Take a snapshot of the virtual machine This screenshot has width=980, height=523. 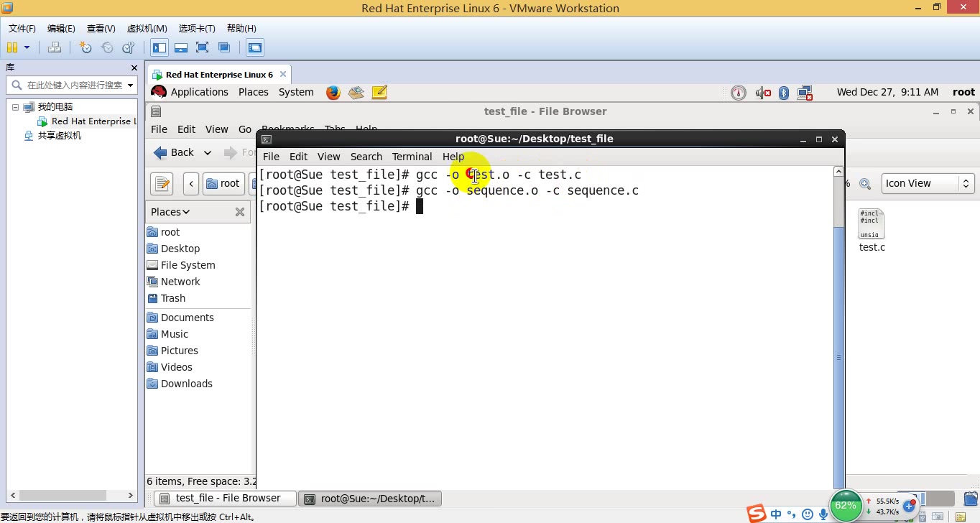pos(85,47)
